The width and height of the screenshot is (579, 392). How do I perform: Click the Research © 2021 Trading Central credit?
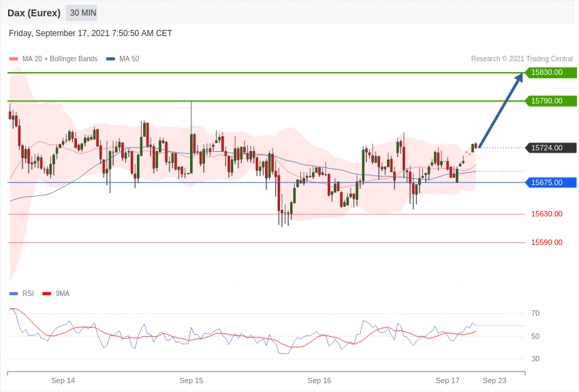pyautogui.click(x=522, y=59)
